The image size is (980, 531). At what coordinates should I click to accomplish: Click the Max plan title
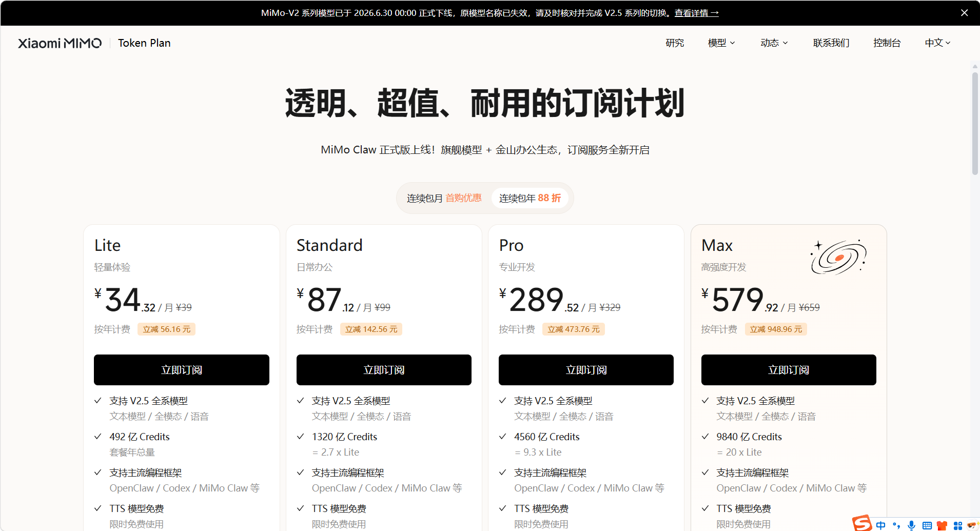coord(717,245)
